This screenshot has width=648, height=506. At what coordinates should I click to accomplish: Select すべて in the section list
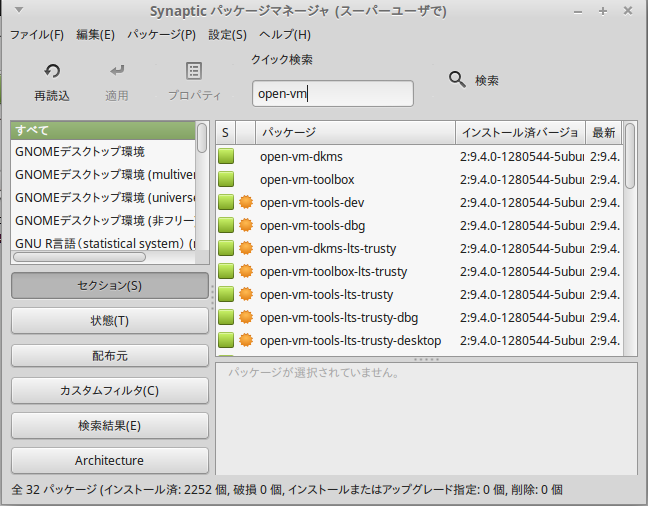pos(103,131)
